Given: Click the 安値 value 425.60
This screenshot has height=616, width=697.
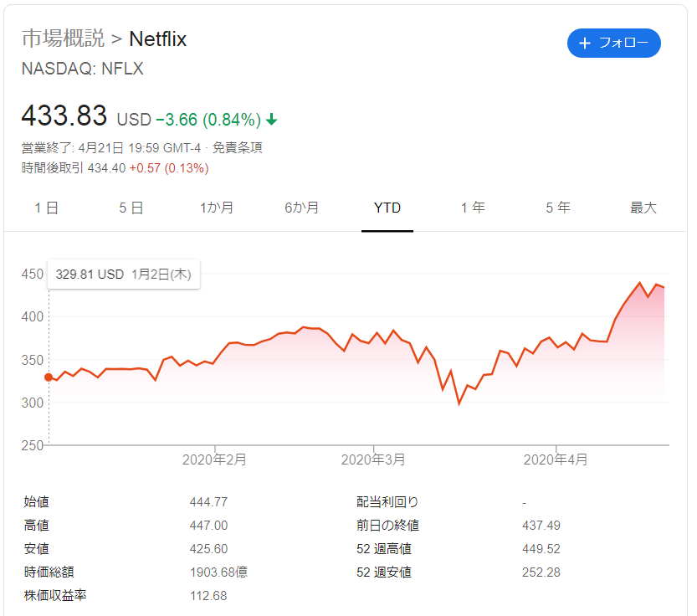Looking at the screenshot, I should click(208, 549).
